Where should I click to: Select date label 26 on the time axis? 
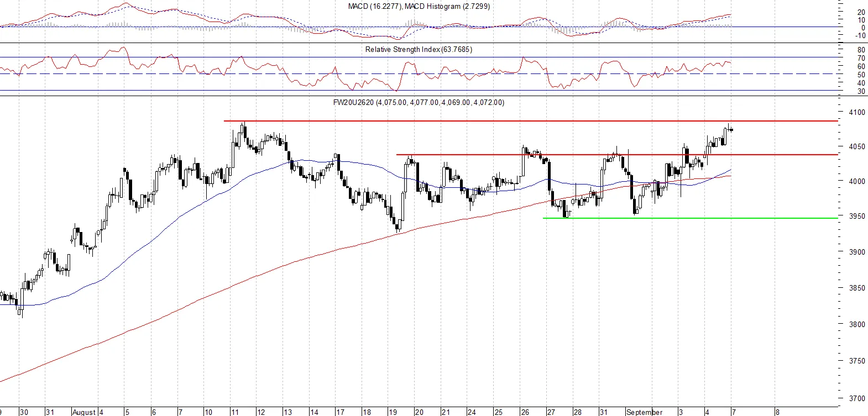pos(525,412)
